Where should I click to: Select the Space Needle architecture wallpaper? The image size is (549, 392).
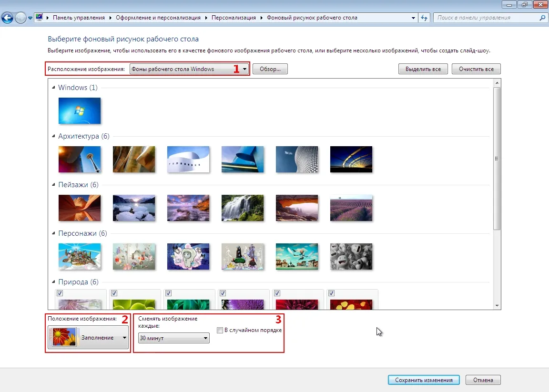click(x=80, y=159)
